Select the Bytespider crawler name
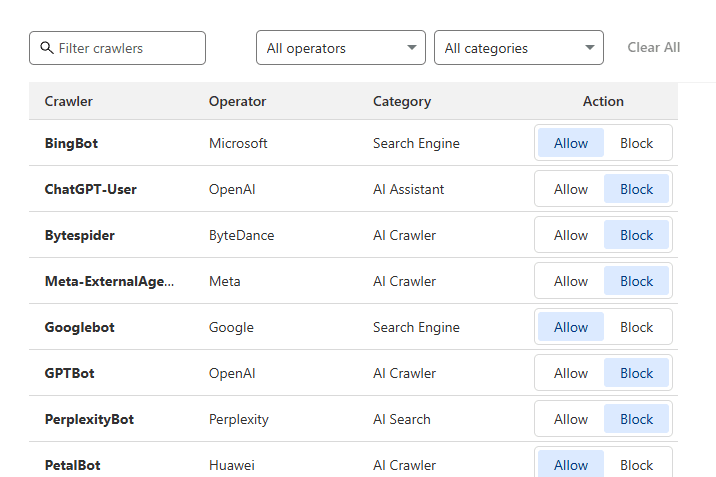Screen dimensions: 716x477 pos(79,236)
